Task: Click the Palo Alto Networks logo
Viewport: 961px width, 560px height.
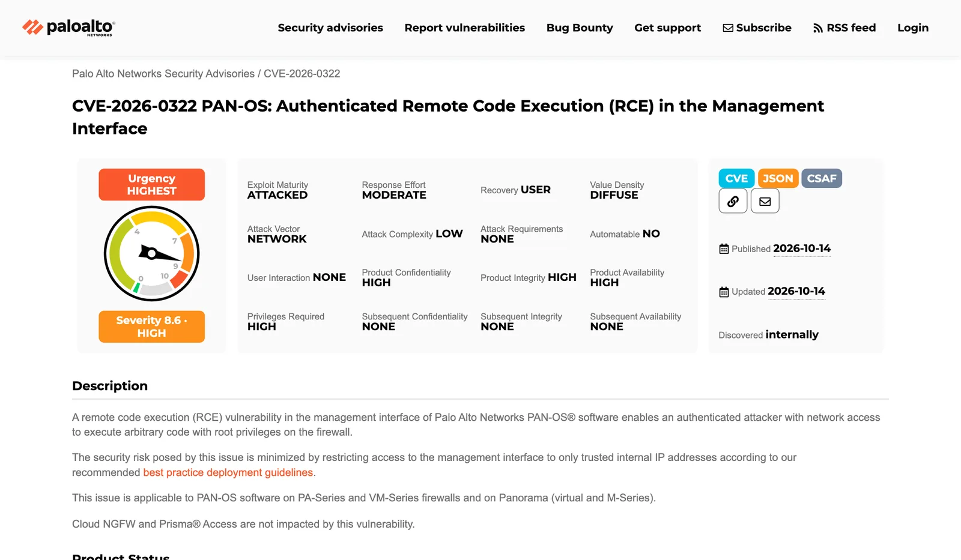Action: (68, 28)
